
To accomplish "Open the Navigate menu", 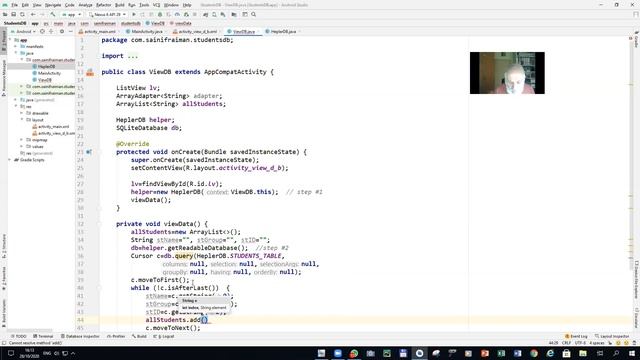I will (x=53, y=5).
